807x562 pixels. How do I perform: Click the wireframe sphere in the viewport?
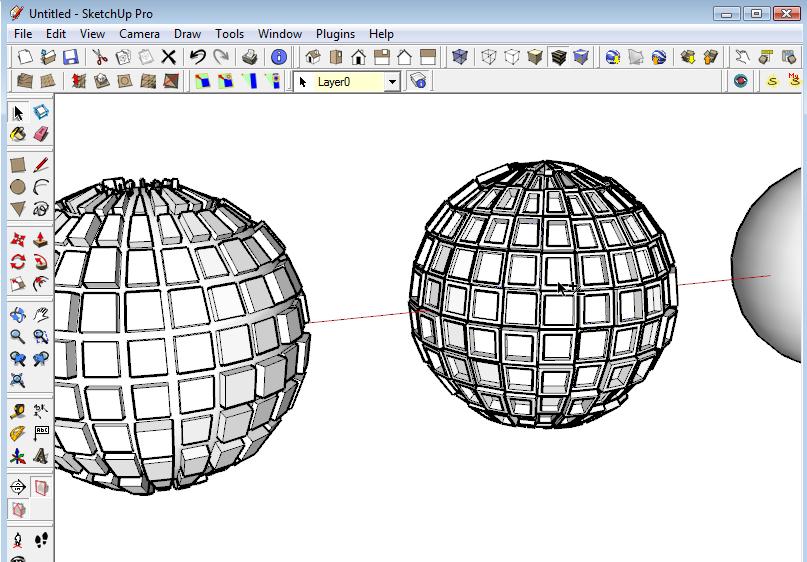(544, 293)
